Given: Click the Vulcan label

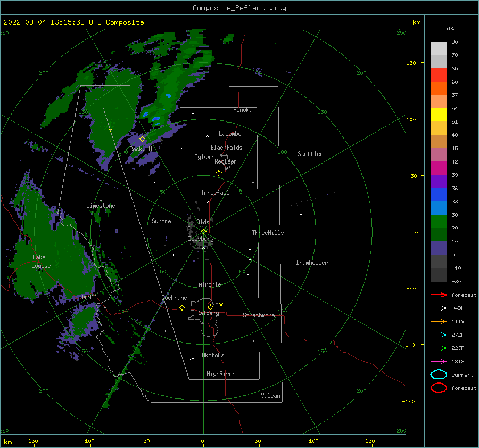Looking at the screenshot, I should 270,396.
